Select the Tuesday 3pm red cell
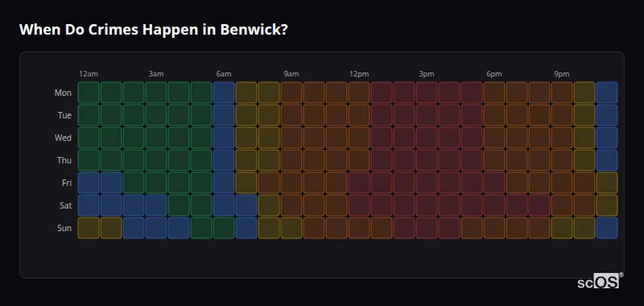644x306 pixels. pos(427,115)
